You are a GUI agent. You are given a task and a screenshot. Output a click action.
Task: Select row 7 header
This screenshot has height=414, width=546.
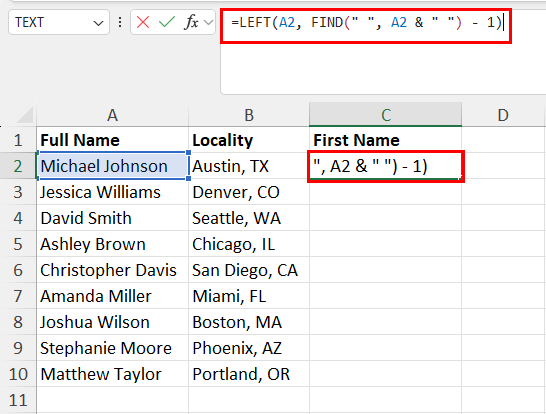18,296
